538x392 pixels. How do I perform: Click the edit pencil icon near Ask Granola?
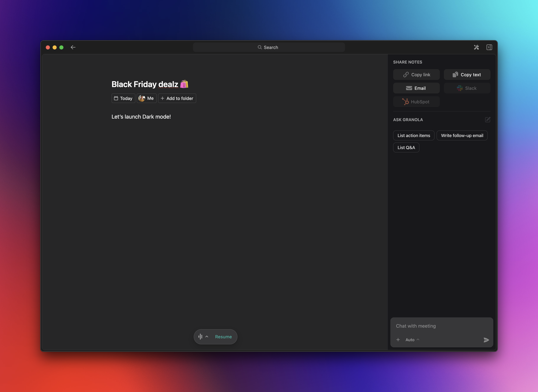click(488, 120)
